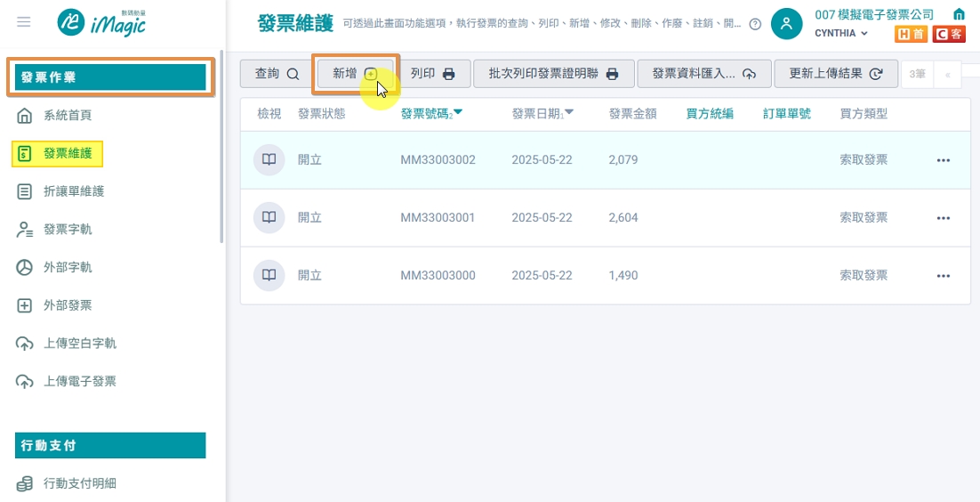980x502 pixels.
Task: Click the orange H首 badge
Action: tap(912, 34)
